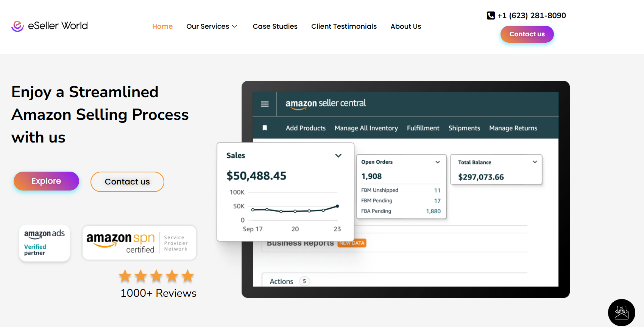Open Client Testimonials in navigation

(x=344, y=26)
